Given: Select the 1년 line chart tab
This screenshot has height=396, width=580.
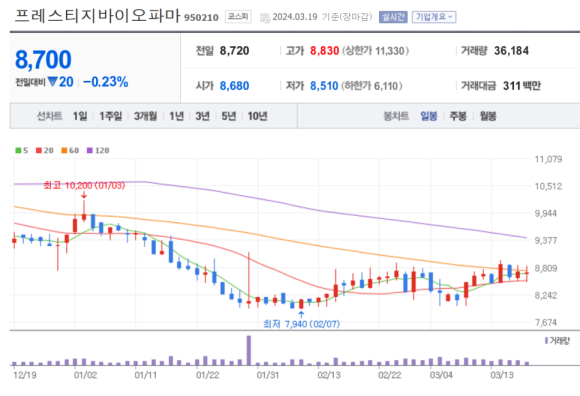Looking at the screenshot, I should 176,116.
